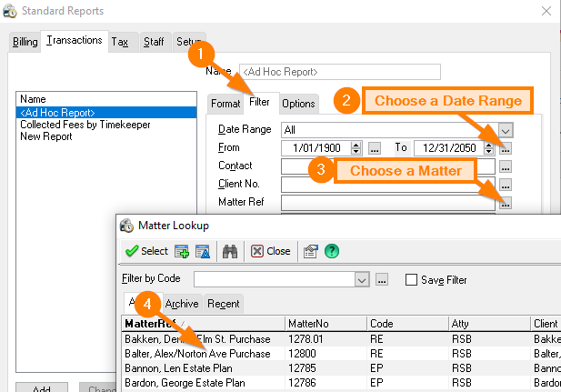This screenshot has width=561, height=392.
Task: Select Collected Fees by Timekeeper report
Action: (x=106, y=125)
